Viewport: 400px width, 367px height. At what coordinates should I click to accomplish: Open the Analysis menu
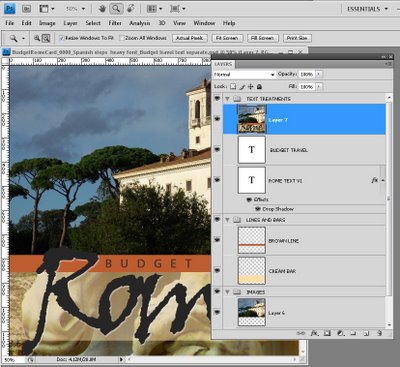[x=140, y=23]
